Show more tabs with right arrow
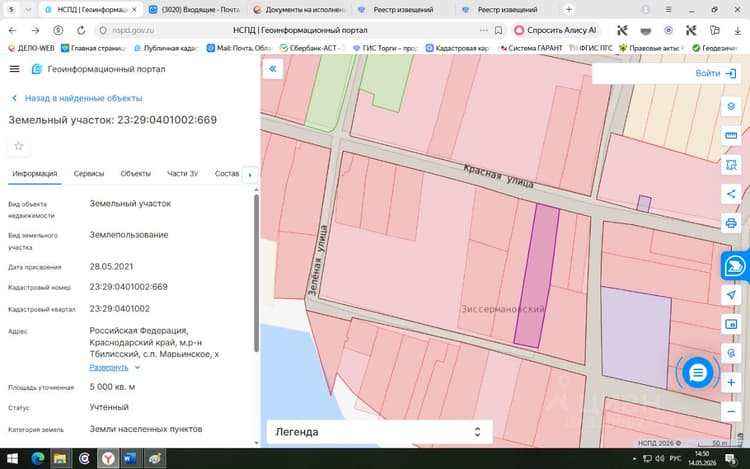This screenshot has height=469, width=750. (x=250, y=175)
